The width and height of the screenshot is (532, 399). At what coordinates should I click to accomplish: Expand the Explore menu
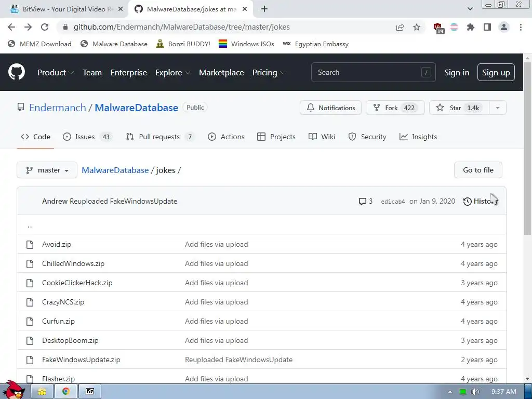172,73
